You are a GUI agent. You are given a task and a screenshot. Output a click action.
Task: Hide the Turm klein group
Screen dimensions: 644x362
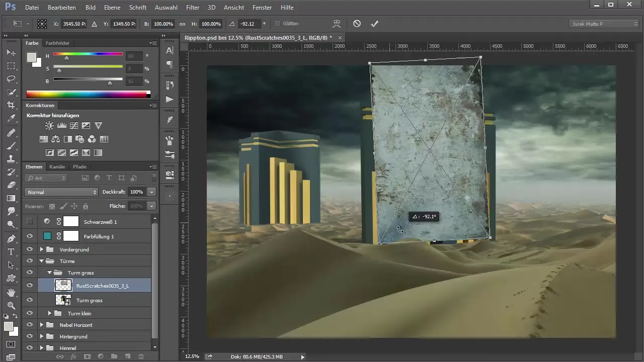coord(30,313)
